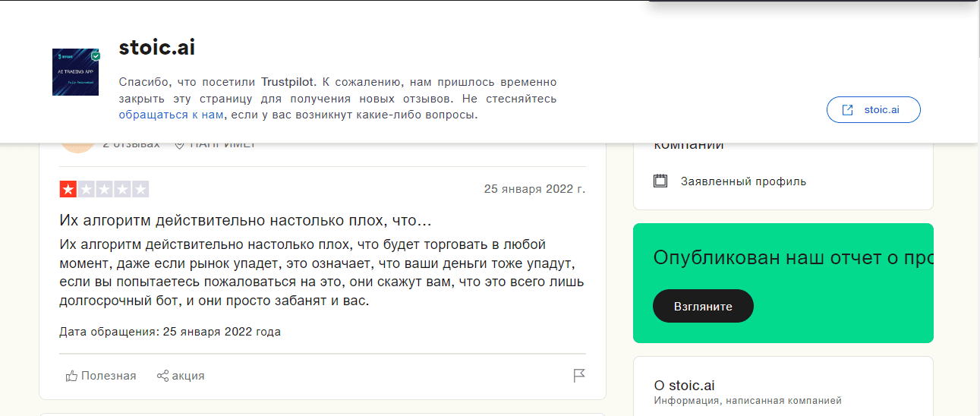Report the review with the flag icon
The height and width of the screenshot is (416, 980).
(x=579, y=376)
